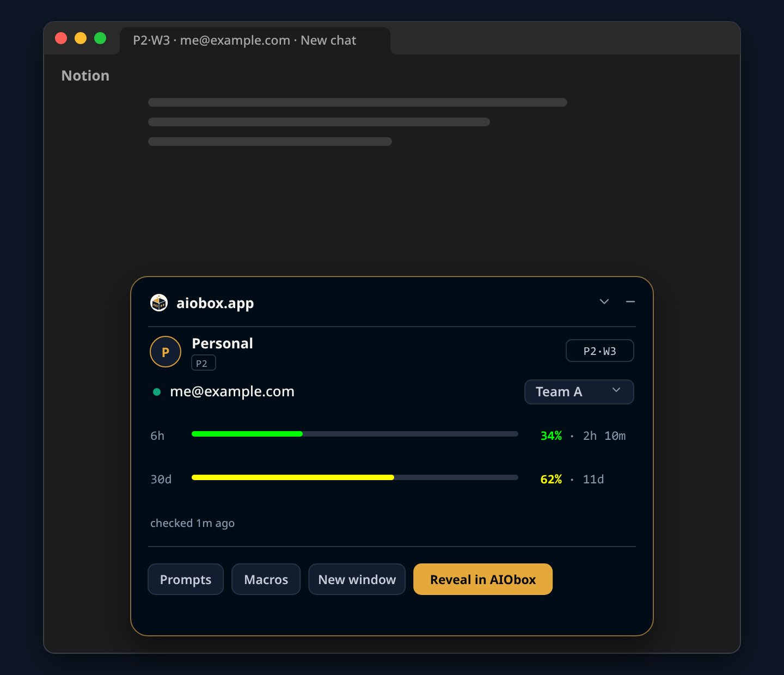Collapse the panel with the chevron icon
The image size is (784, 675).
tap(604, 302)
